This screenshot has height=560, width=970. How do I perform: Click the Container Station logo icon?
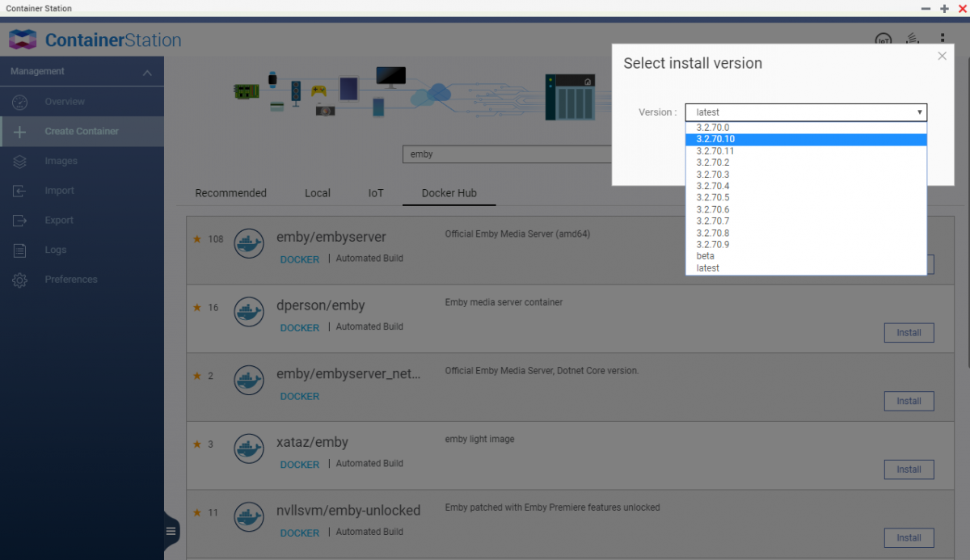(23, 40)
